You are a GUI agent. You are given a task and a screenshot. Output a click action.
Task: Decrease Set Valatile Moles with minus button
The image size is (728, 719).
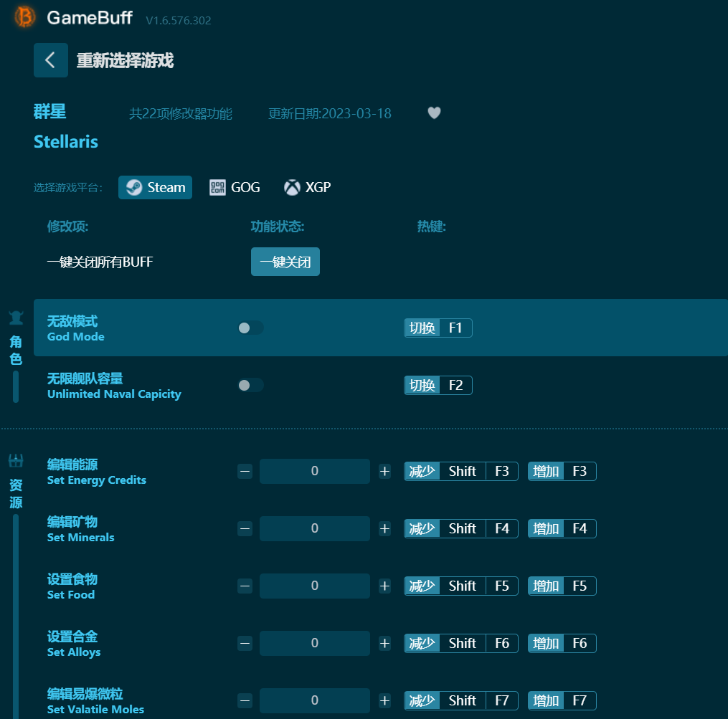(245, 701)
